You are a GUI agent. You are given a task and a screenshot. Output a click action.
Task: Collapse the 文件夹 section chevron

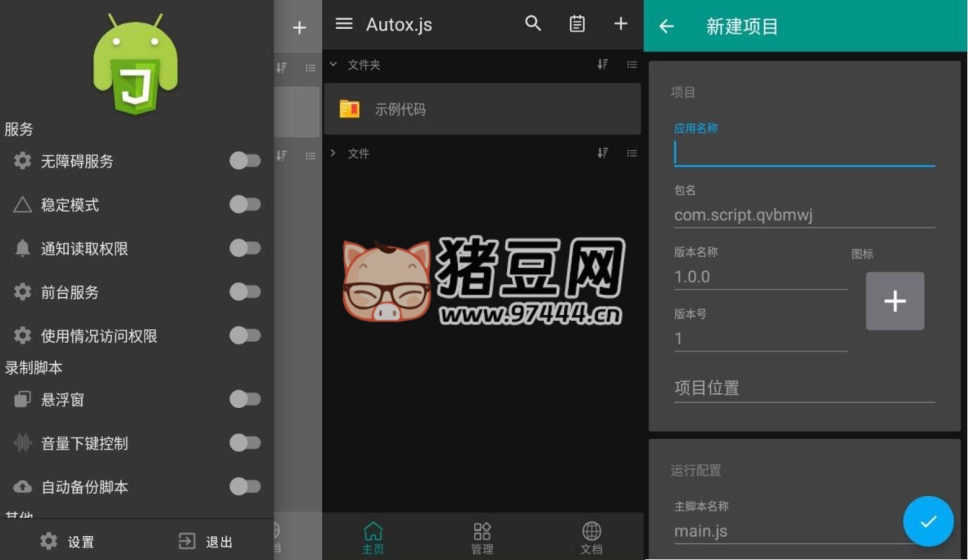pyautogui.click(x=333, y=65)
